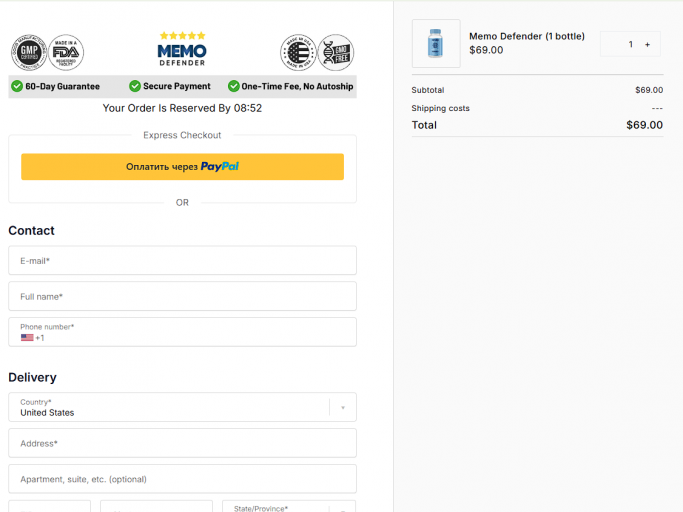Click the Made in USA flag badge

298,53
